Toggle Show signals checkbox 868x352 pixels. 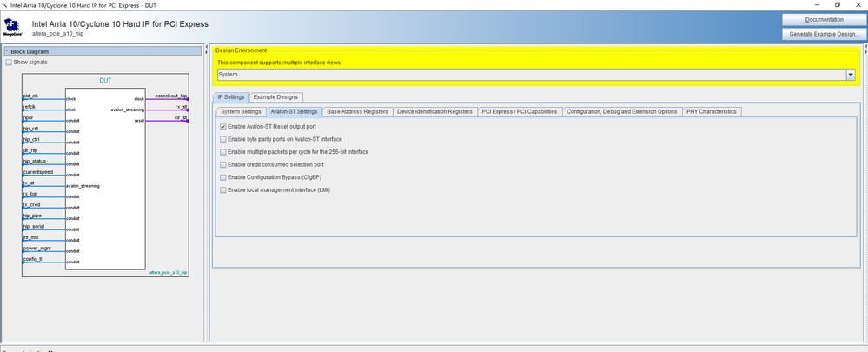coord(9,63)
